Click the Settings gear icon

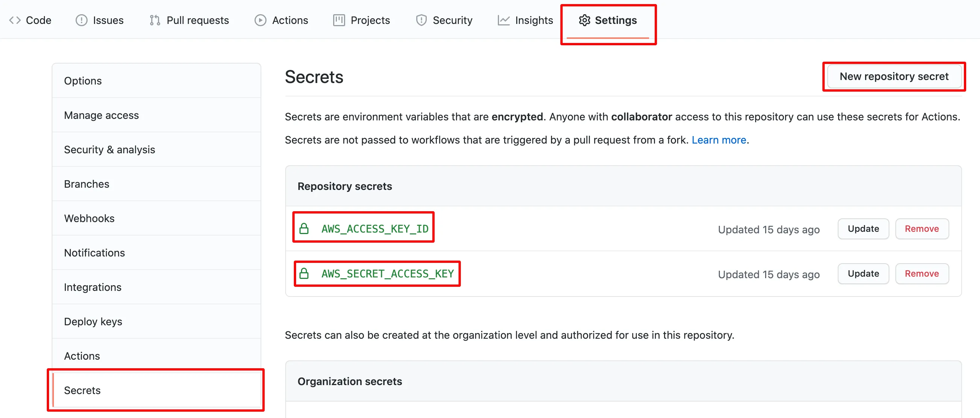pyautogui.click(x=584, y=20)
